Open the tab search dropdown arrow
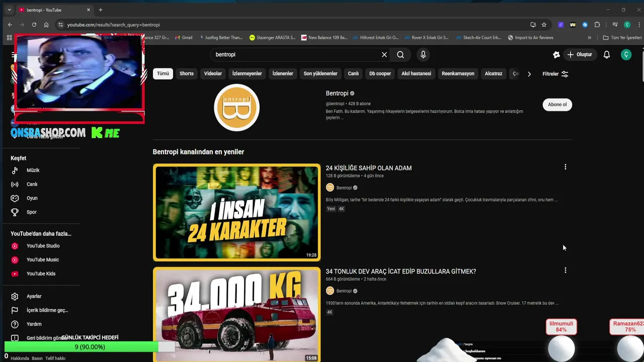This screenshot has height=362, width=644. (9, 10)
